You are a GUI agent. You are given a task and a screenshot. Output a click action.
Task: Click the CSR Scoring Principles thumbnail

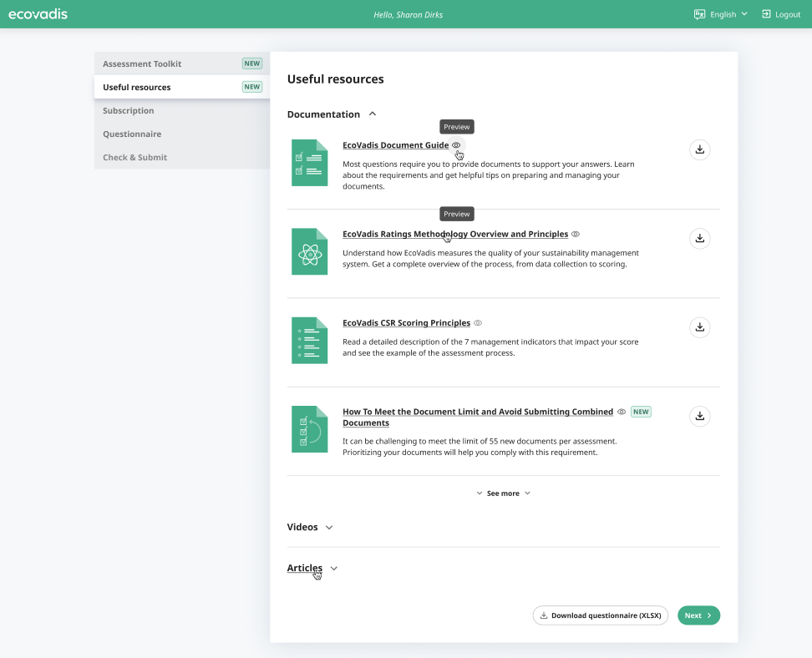pyautogui.click(x=310, y=340)
